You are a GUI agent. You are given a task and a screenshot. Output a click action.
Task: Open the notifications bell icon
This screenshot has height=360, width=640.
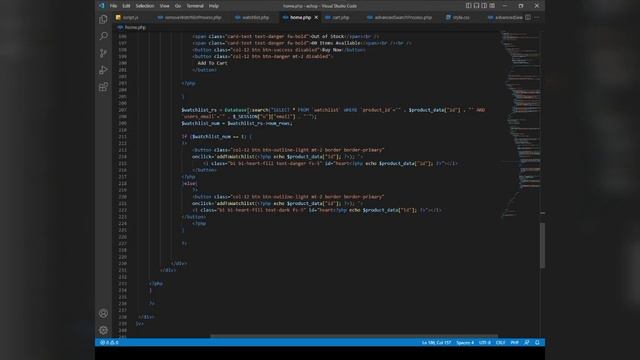tap(538, 342)
